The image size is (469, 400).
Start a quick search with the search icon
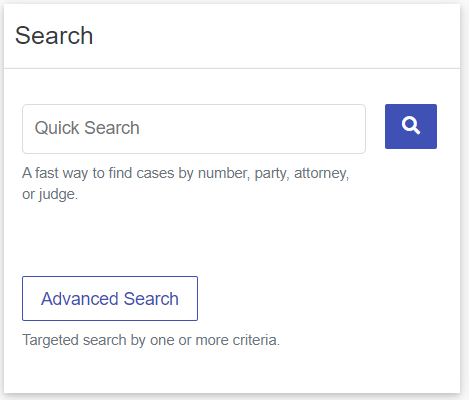[x=411, y=126]
